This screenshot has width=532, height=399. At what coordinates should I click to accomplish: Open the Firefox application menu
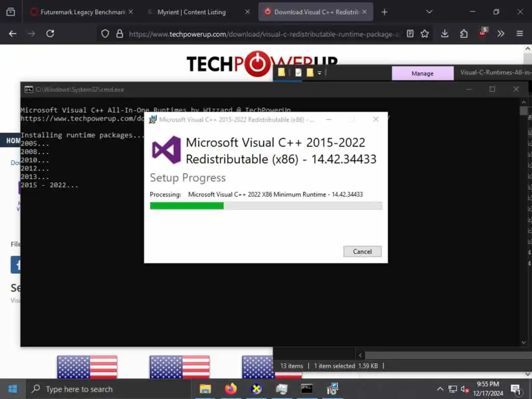pos(520,34)
